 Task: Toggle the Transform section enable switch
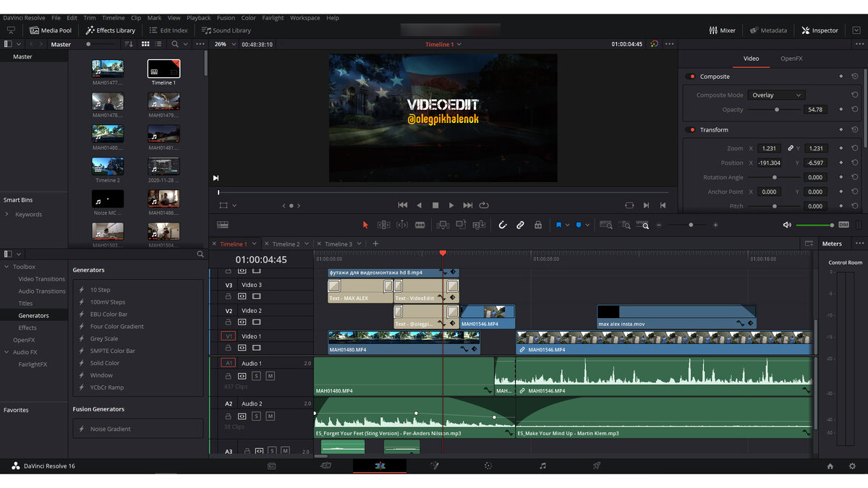coord(691,130)
